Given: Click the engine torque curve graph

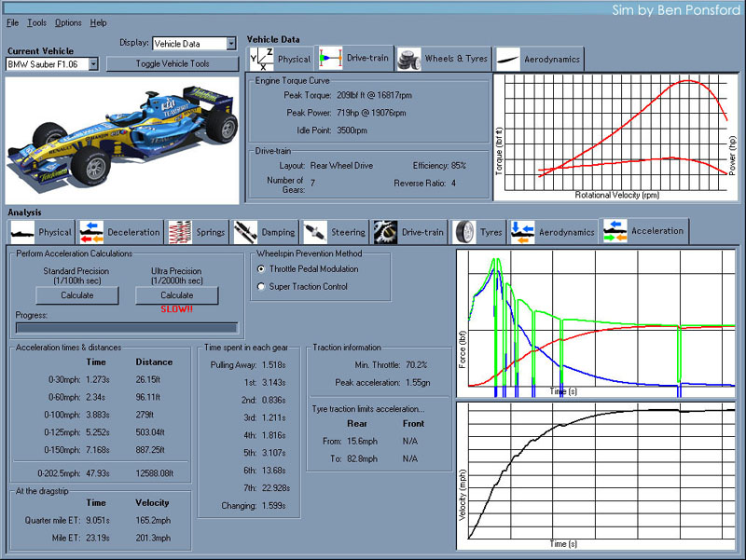Looking at the screenshot, I should [615, 137].
